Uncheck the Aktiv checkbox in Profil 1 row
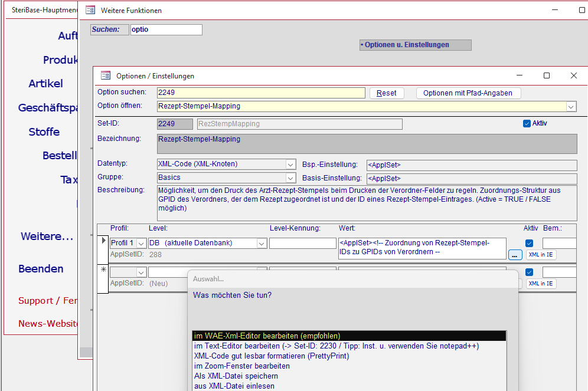The image size is (588, 391). [x=529, y=244]
